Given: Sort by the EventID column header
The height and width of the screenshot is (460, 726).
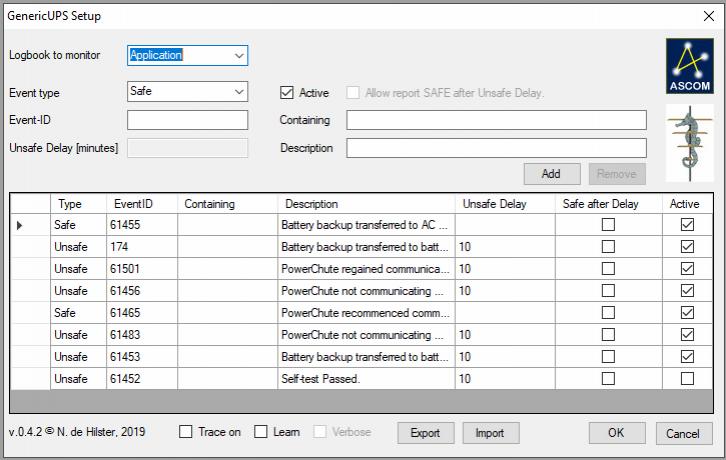Looking at the screenshot, I should (x=133, y=204).
